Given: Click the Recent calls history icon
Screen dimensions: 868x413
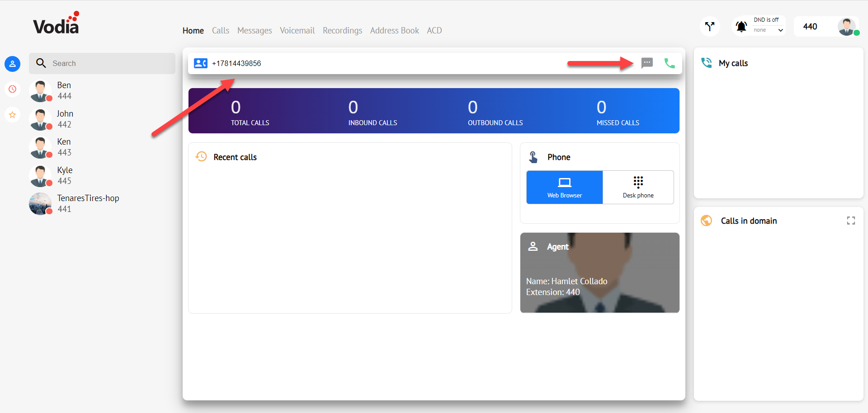Looking at the screenshot, I should 201,157.
